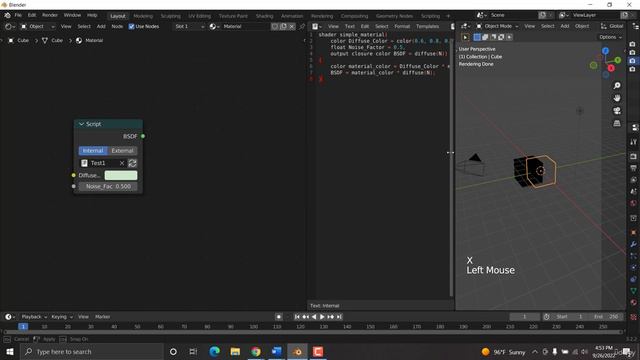Select the External script mode
The width and height of the screenshot is (640, 360).
click(x=122, y=151)
